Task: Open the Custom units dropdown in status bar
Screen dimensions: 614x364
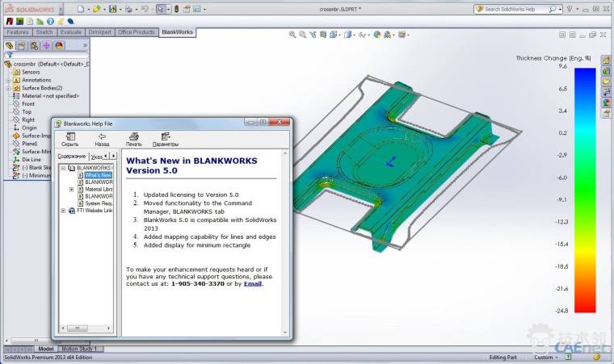Action: tap(545, 358)
